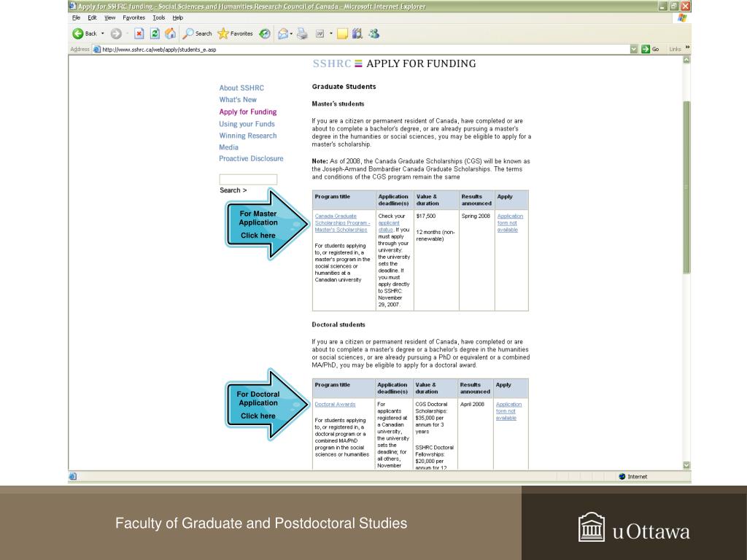
Task: Stop page loading with the Stop icon
Action: click(x=139, y=34)
